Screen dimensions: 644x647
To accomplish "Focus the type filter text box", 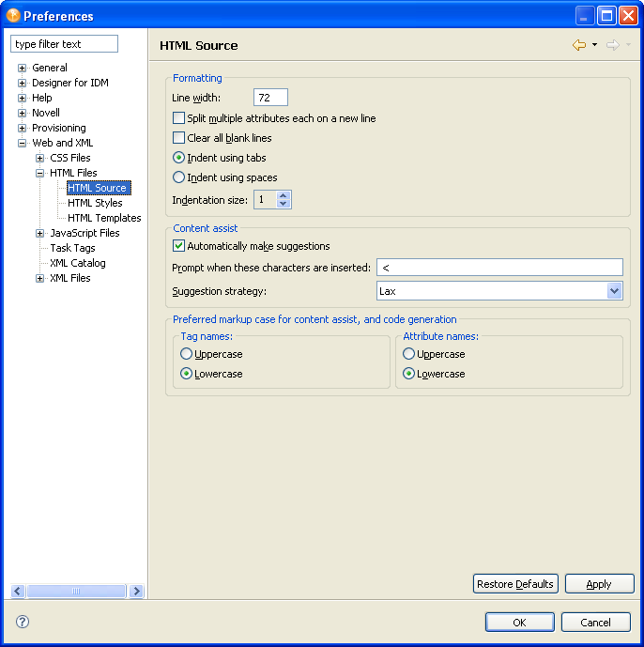I will (x=65, y=44).
